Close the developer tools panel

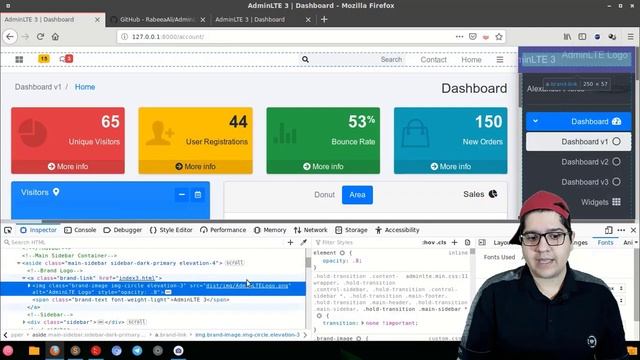[633, 230]
